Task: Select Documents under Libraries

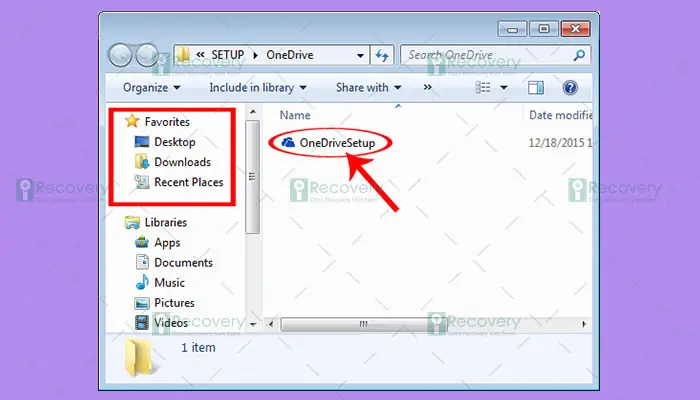Action: coord(183,262)
